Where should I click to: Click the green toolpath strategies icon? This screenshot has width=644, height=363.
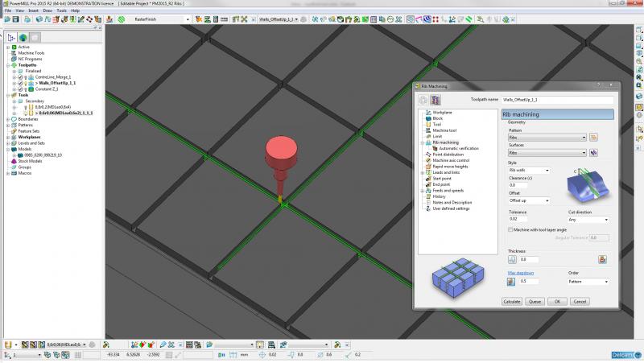[x=122, y=19]
